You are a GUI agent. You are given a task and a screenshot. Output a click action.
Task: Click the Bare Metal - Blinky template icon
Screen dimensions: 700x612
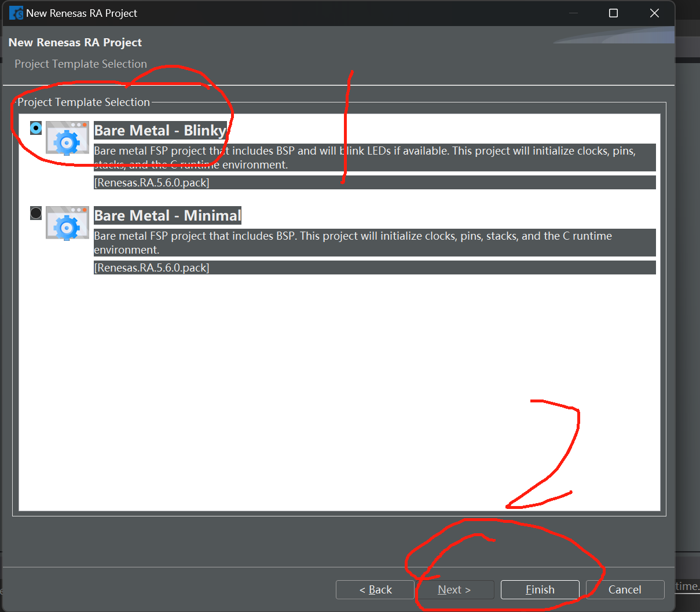67,138
